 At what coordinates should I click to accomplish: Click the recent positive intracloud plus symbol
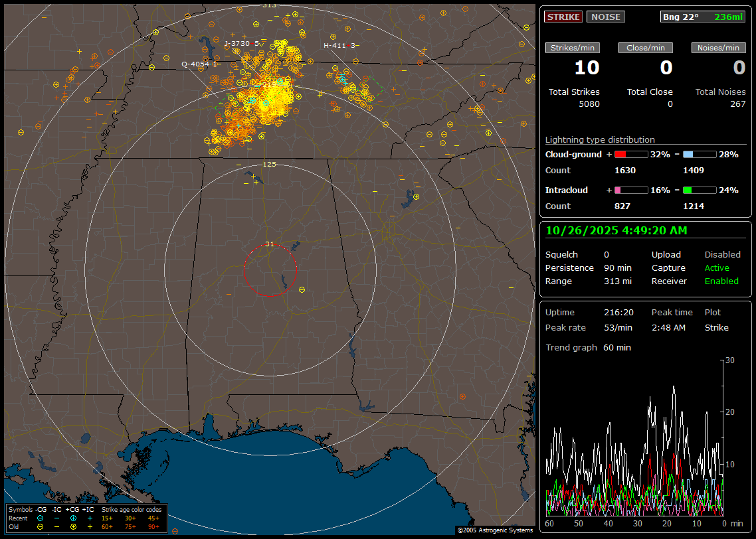point(90,518)
